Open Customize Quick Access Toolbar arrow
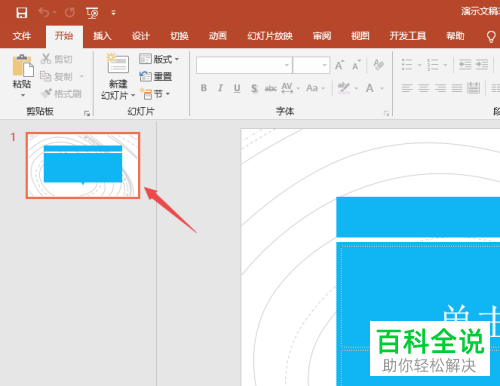 point(113,13)
